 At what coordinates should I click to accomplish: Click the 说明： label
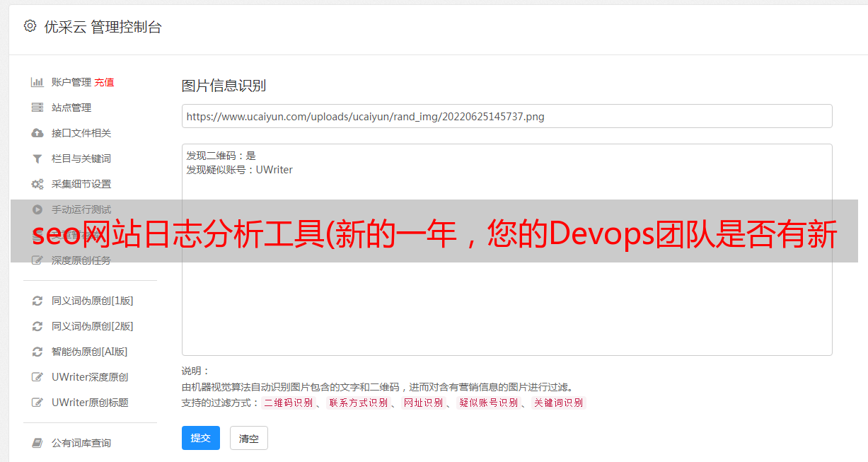pos(195,371)
